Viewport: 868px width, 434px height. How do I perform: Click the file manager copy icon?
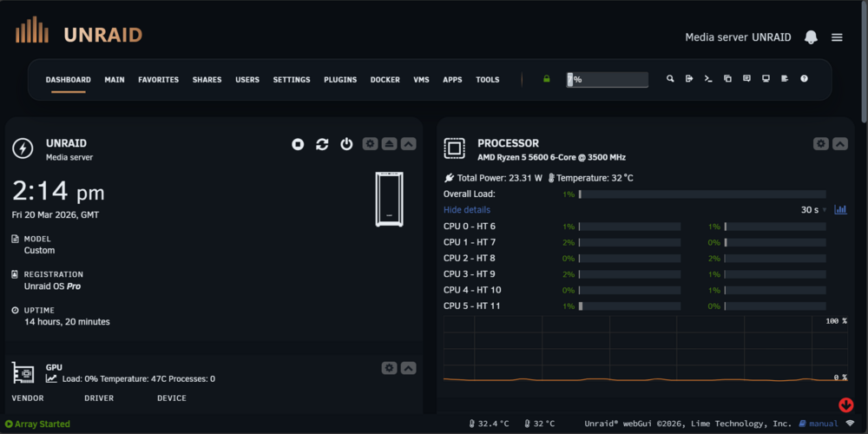[728, 79]
